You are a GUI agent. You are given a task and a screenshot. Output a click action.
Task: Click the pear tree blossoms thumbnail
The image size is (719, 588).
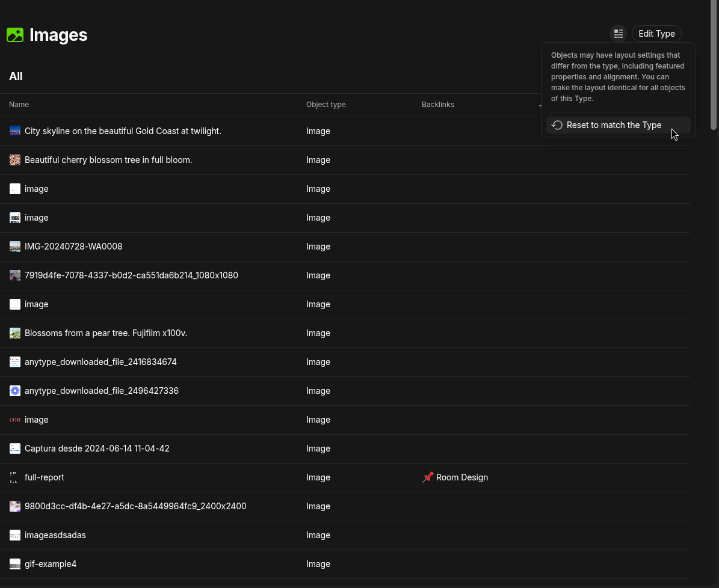coord(15,333)
